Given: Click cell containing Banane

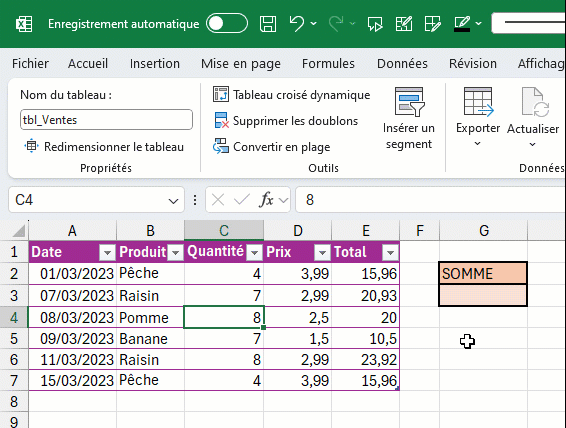Looking at the screenshot, I should 150,339.
